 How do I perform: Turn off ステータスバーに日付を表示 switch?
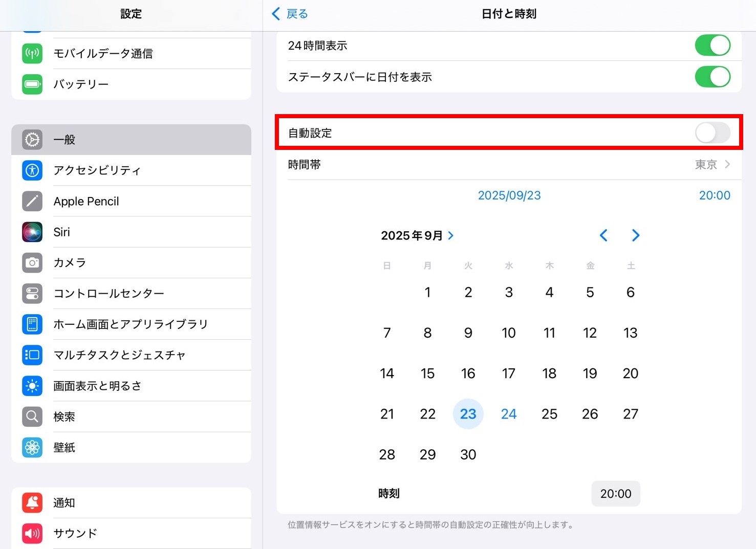coord(712,77)
